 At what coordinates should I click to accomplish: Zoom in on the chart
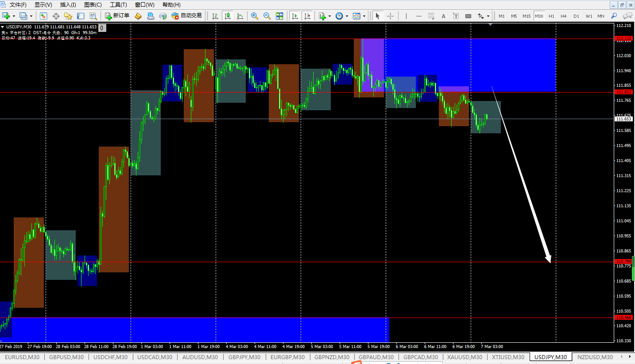coord(255,16)
